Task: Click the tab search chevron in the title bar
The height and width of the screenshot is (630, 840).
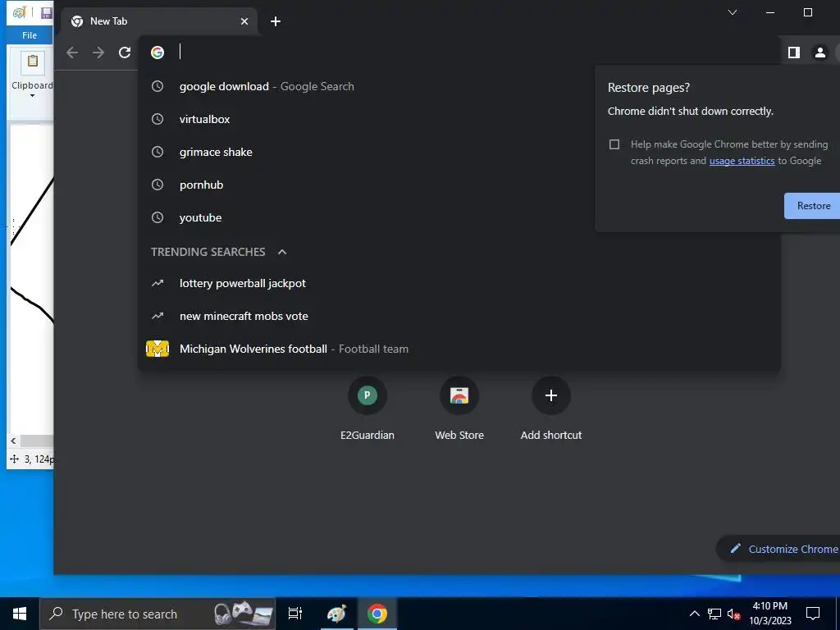Action: (733, 12)
